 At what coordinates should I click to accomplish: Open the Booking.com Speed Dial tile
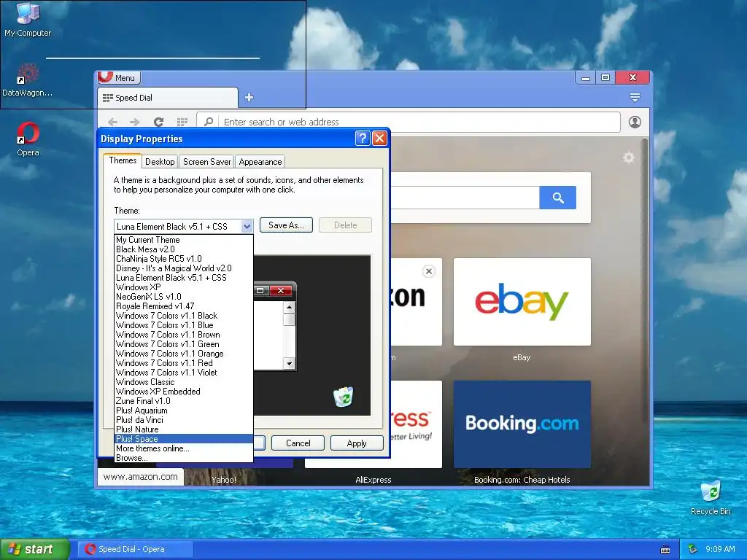click(522, 424)
